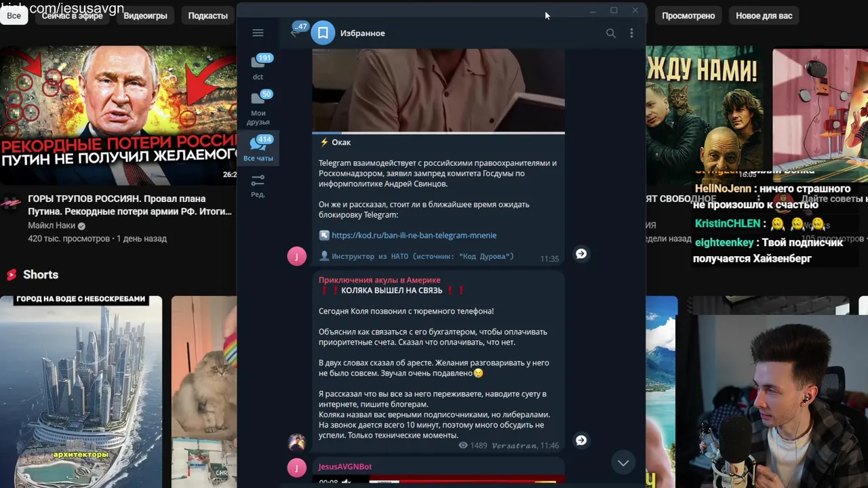This screenshot has height=488, width=868.
Task: Click the photo avatar beside the 11:46 message
Action: click(x=296, y=443)
